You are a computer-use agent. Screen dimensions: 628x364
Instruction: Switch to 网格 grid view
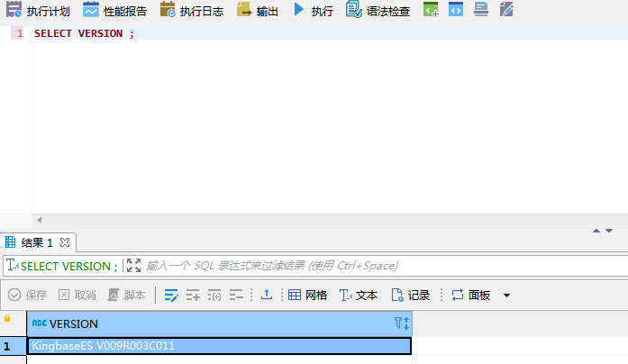pyautogui.click(x=307, y=295)
